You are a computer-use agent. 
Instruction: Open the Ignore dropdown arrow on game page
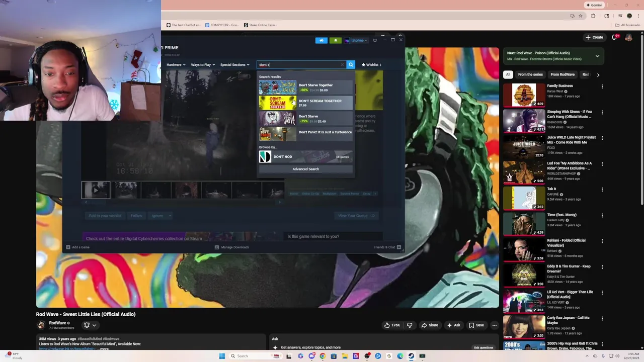coord(170,216)
